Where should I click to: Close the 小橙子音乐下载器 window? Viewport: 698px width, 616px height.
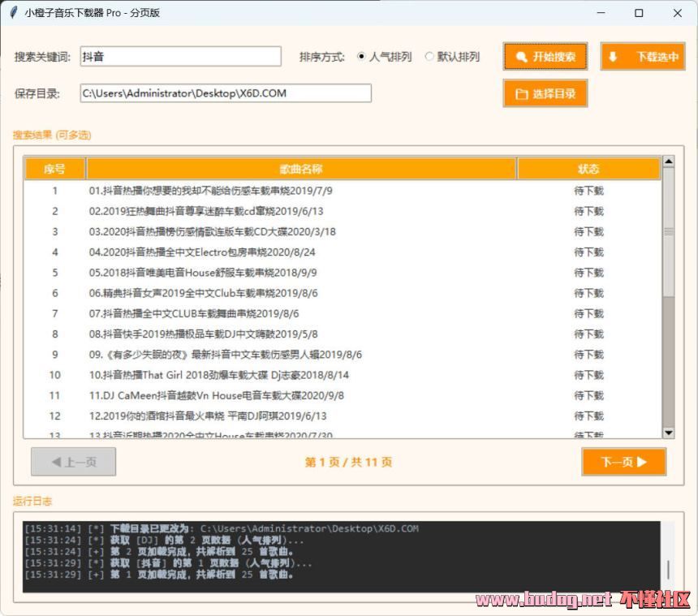click(x=678, y=13)
